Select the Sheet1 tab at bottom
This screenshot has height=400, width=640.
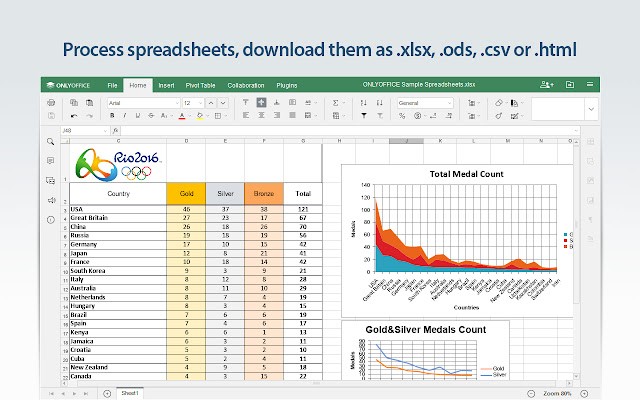point(128,394)
